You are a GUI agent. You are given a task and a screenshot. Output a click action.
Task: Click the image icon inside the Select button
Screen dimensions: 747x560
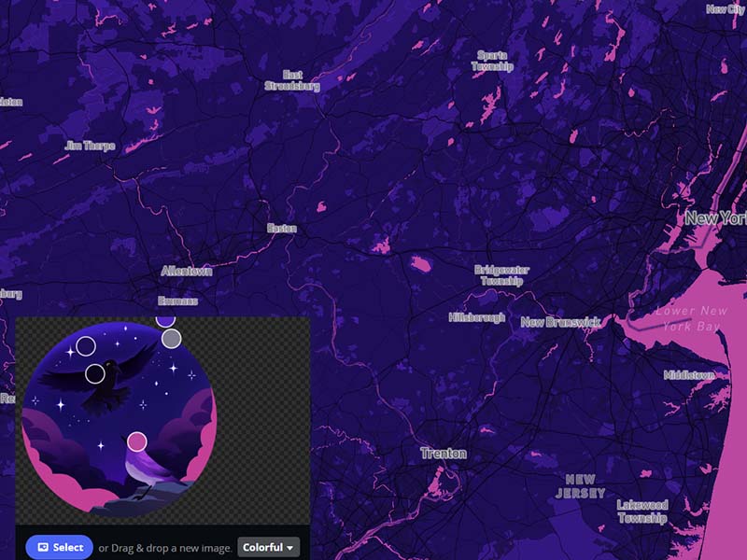point(41,547)
